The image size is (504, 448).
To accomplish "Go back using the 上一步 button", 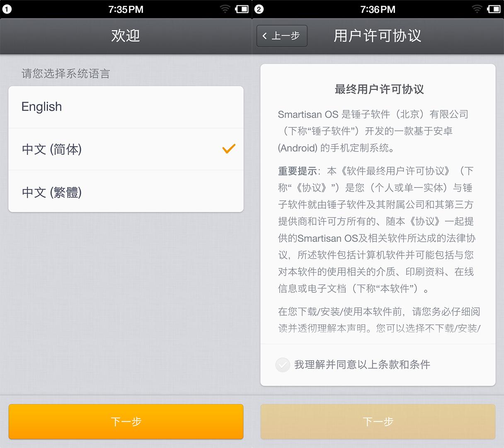I will [x=281, y=36].
